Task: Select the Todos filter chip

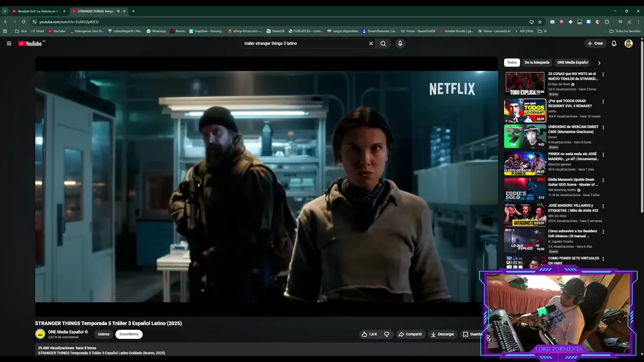Action: 512,62
